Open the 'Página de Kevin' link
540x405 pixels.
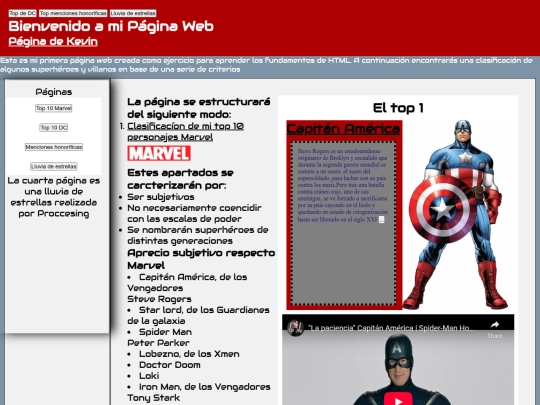(53, 41)
